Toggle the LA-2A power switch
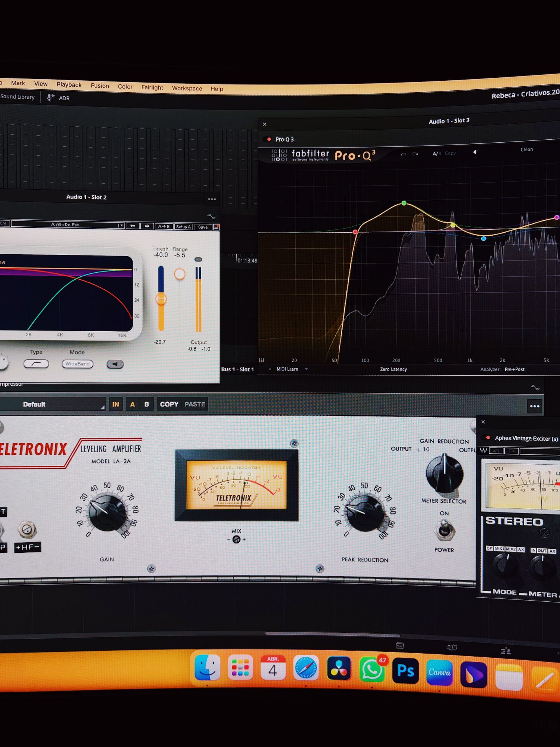The height and width of the screenshot is (747, 560). point(444,531)
